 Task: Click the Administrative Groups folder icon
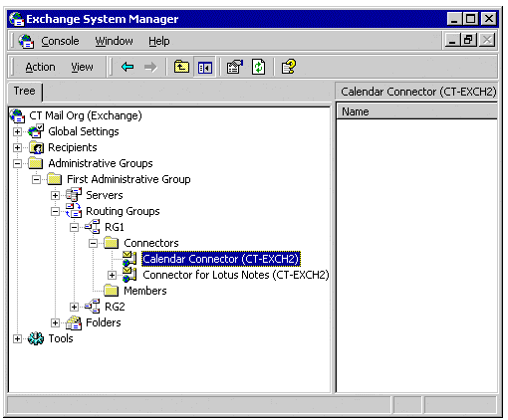[x=36, y=163]
